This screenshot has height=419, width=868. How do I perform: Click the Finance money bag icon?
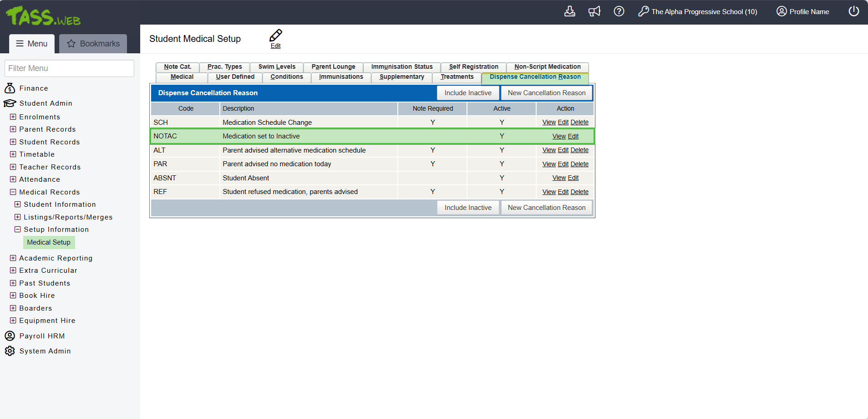point(10,88)
